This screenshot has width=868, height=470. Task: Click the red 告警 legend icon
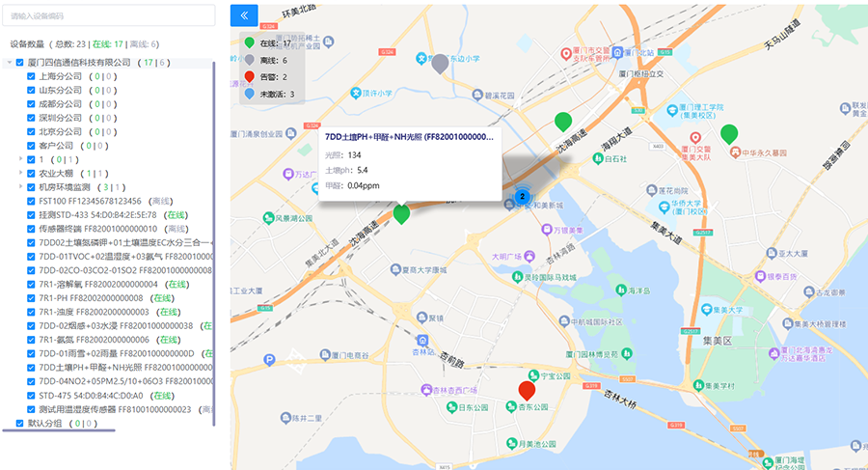click(250, 77)
